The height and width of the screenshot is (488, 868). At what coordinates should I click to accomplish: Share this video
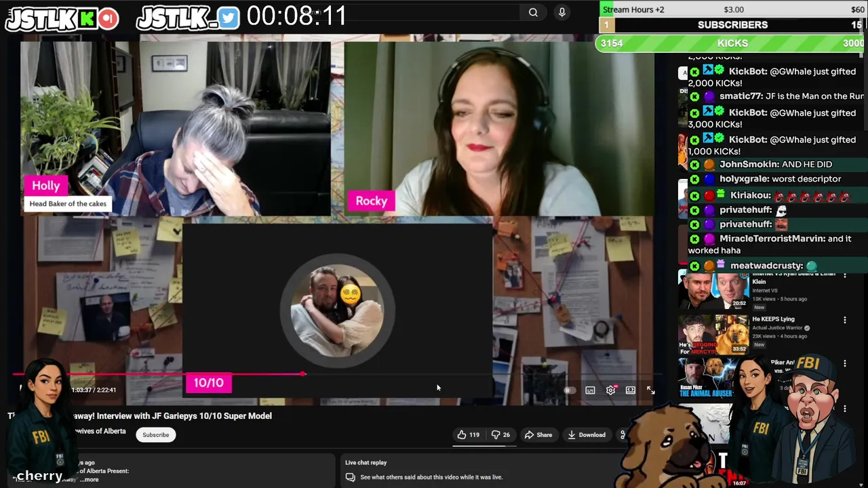point(538,435)
